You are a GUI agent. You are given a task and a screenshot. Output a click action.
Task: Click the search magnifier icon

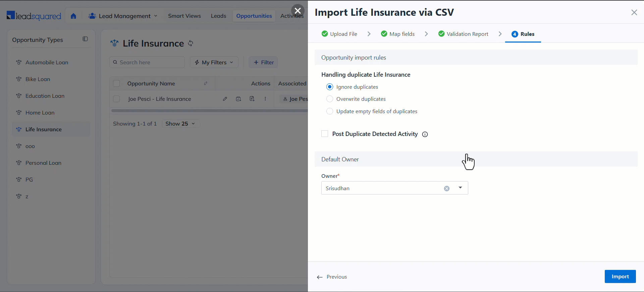click(115, 62)
